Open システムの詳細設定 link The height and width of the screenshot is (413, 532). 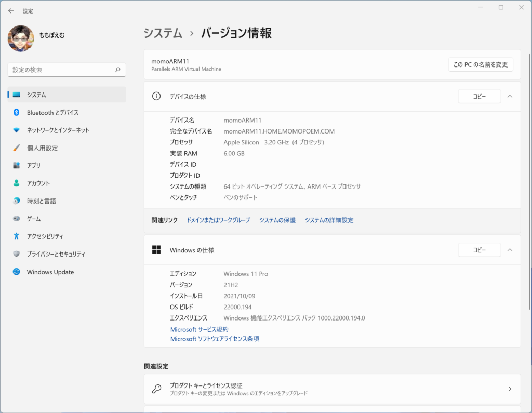[329, 220]
